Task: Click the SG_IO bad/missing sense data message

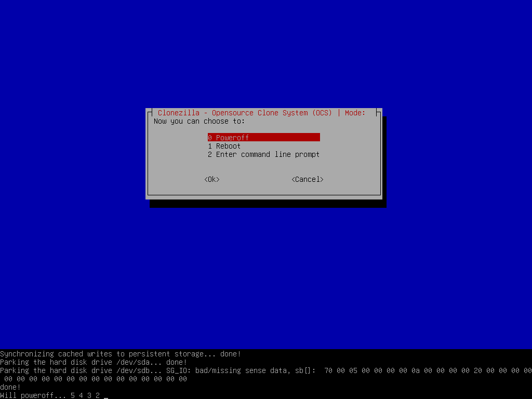Action: point(244,370)
